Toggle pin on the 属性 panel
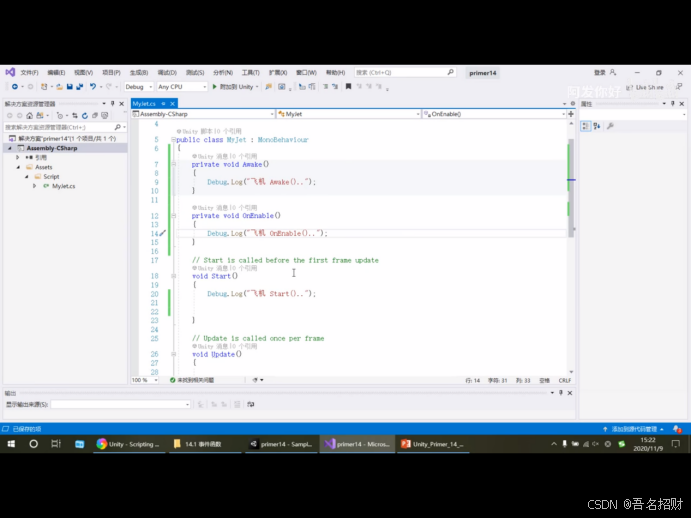The image size is (692, 519). pos(673,104)
